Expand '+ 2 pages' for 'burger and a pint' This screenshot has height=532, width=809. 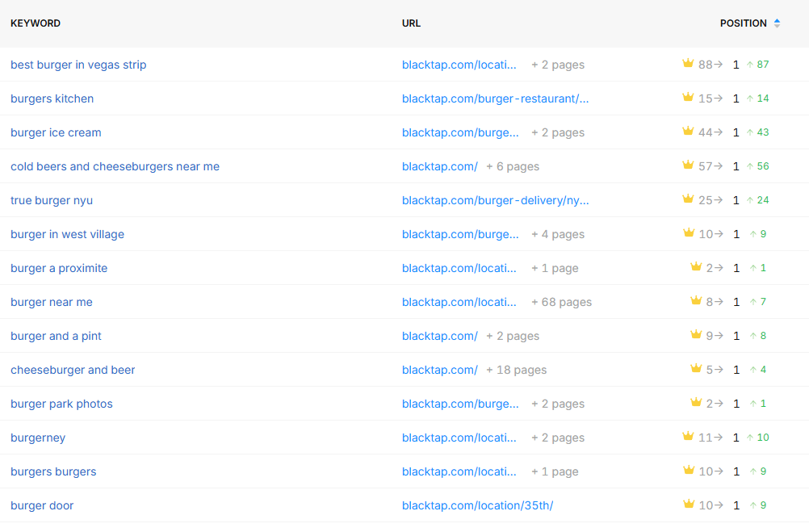coord(513,336)
